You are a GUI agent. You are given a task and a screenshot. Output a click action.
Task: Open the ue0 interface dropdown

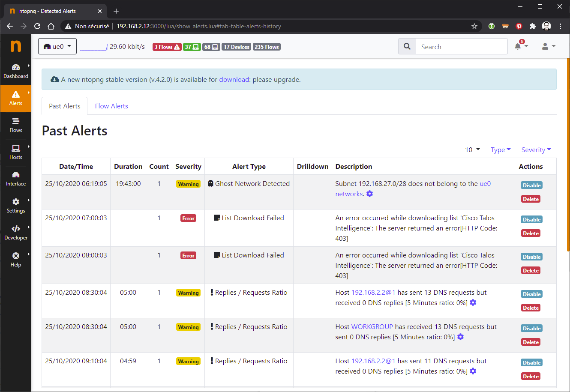coord(57,46)
